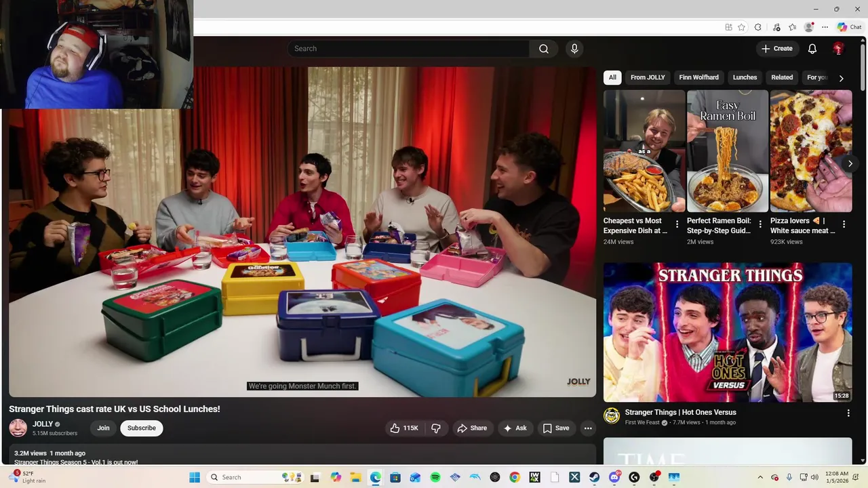Open the JOLLY channel name link
The image size is (868, 488).
coord(43,424)
